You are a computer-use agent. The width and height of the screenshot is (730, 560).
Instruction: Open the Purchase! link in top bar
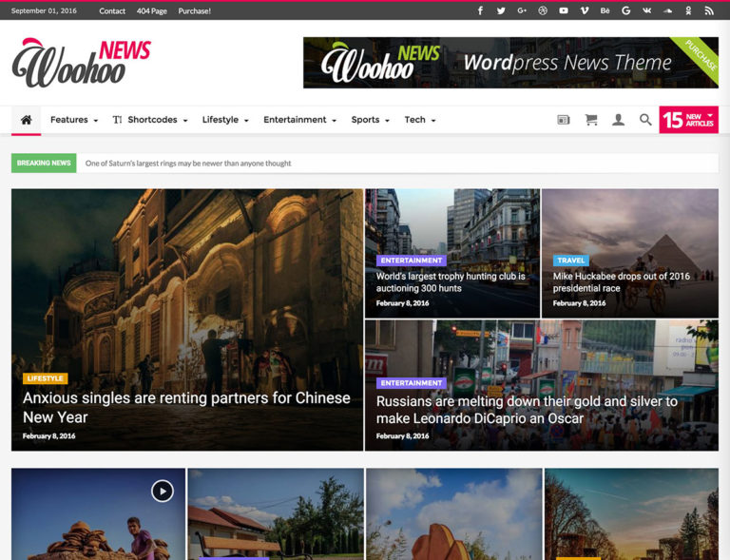(195, 11)
